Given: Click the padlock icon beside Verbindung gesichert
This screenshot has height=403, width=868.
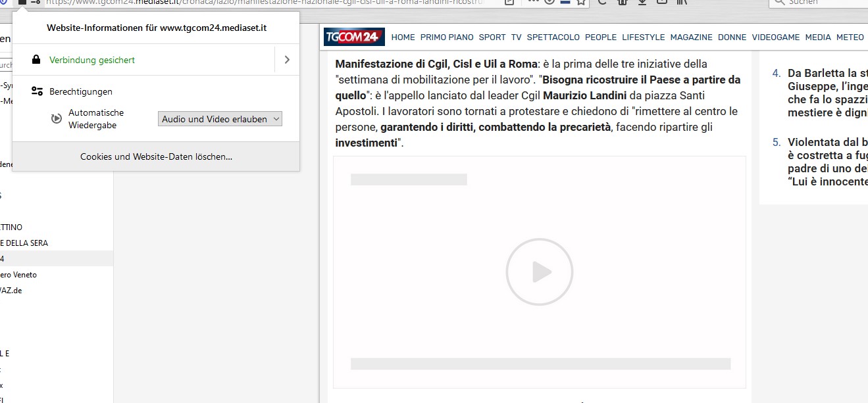Looking at the screenshot, I should 37,60.
